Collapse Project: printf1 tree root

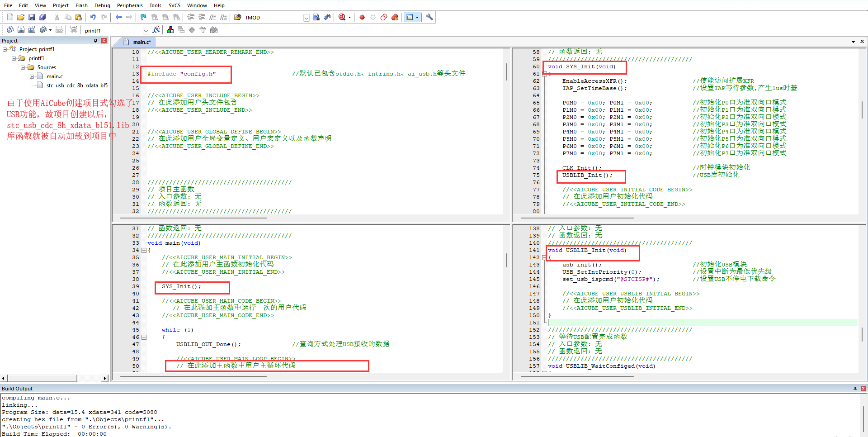click(x=5, y=49)
